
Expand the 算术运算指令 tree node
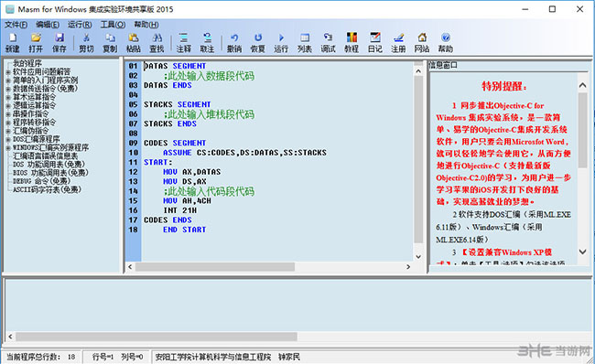8,97
